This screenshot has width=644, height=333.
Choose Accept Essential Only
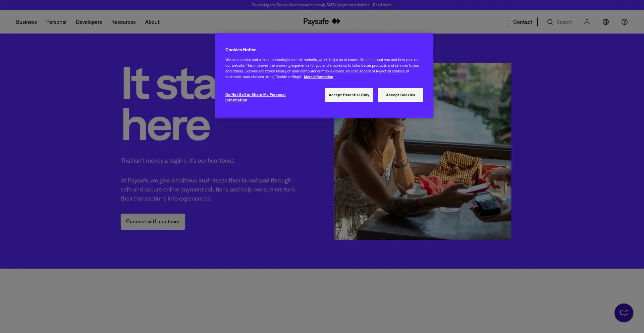tap(349, 95)
